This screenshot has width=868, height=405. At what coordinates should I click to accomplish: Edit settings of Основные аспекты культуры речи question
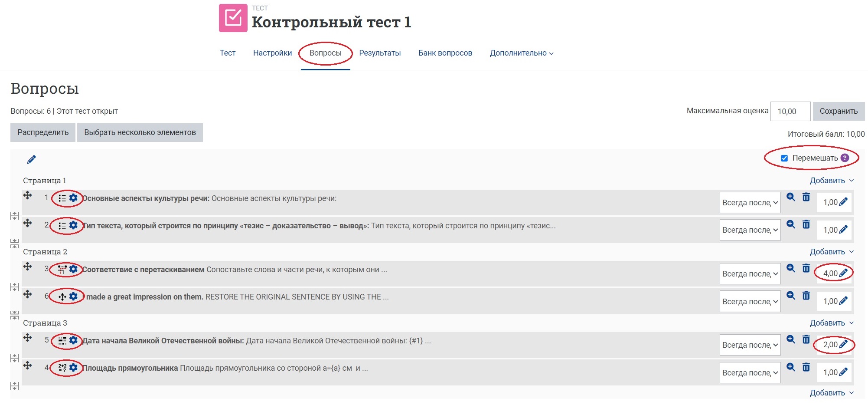[x=73, y=198]
